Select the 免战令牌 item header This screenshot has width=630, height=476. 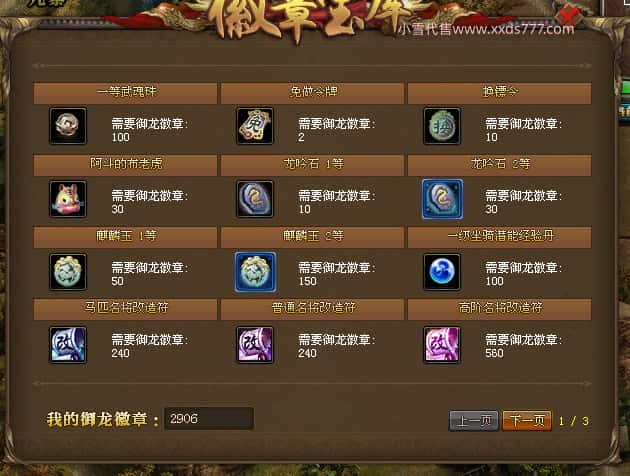[x=313, y=93]
